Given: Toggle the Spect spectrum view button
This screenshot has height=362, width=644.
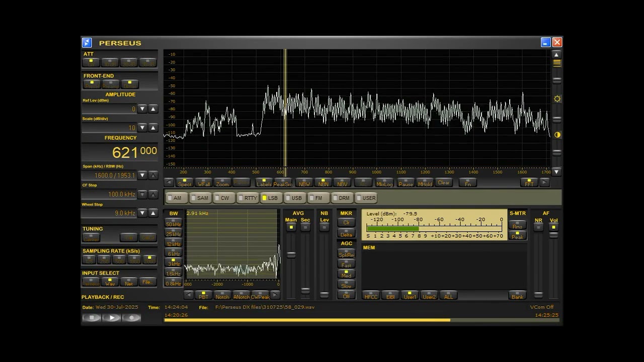Looking at the screenshot, I should [x=184, y=183].
